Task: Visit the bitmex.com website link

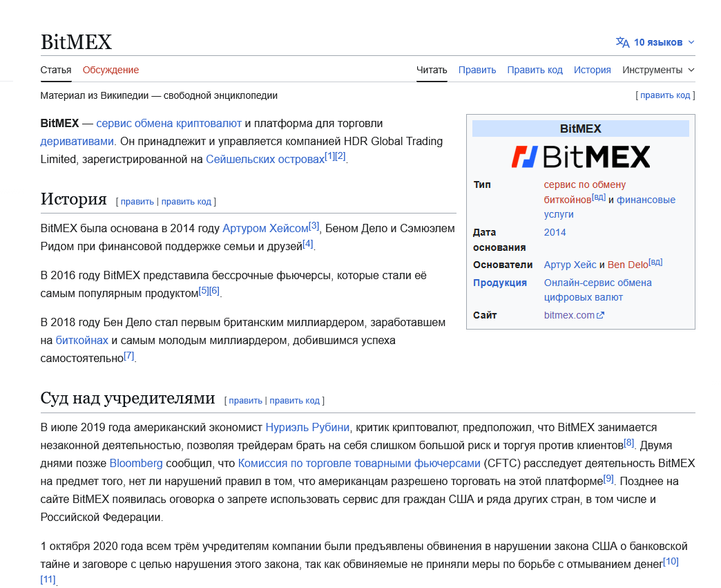Action: 569,315
